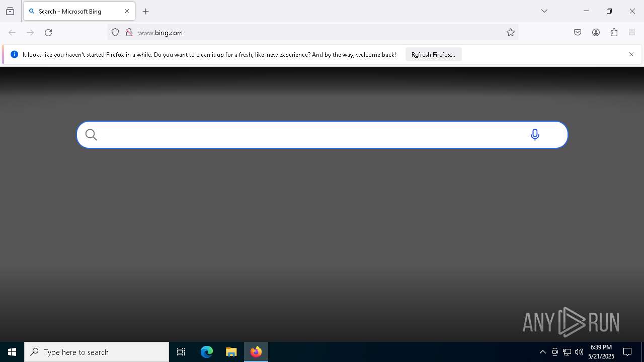Open Task View on taskbar
Screen dimensions: 644x362
pyautogui.click(x=181, y=352)
